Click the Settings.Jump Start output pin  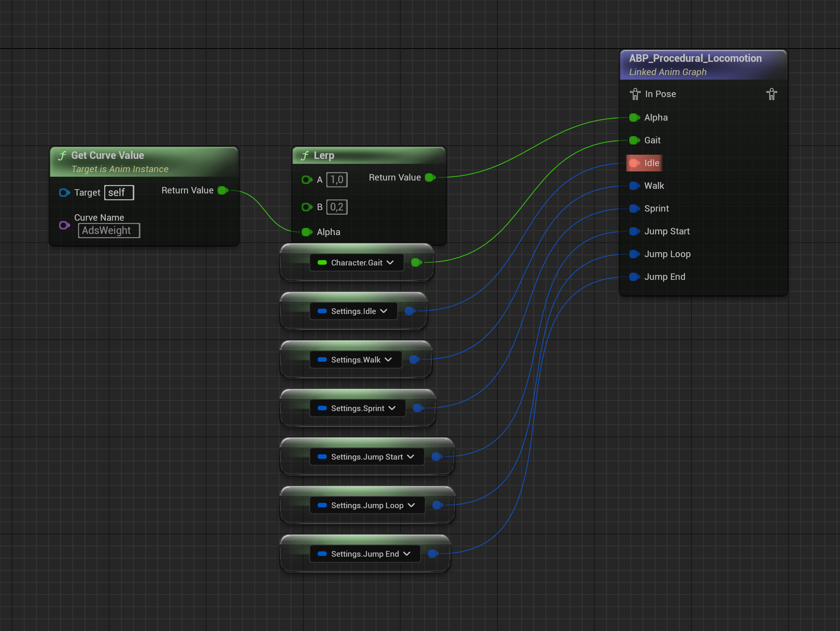(437, 457)
